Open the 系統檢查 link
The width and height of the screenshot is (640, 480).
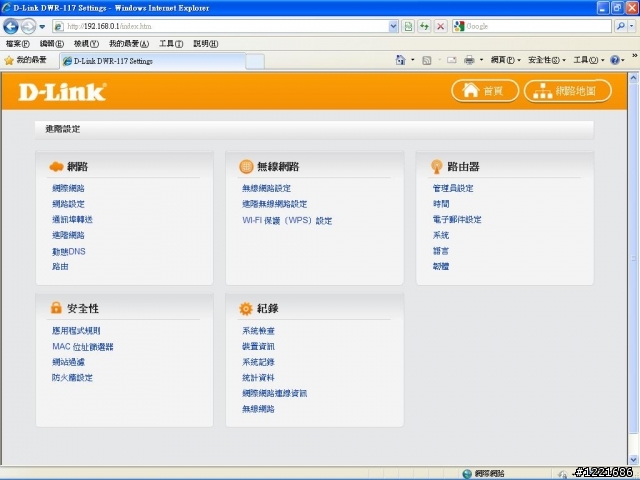(x=258, y=331)
